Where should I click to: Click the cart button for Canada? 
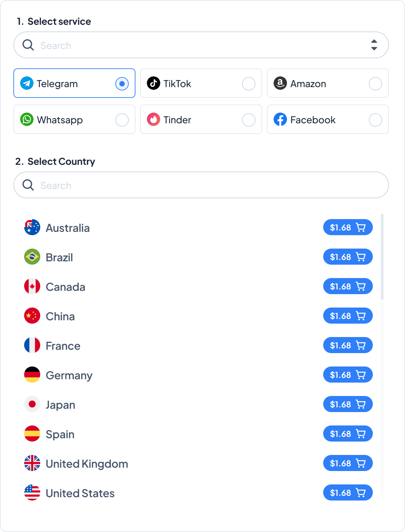[x=348, y=286]
